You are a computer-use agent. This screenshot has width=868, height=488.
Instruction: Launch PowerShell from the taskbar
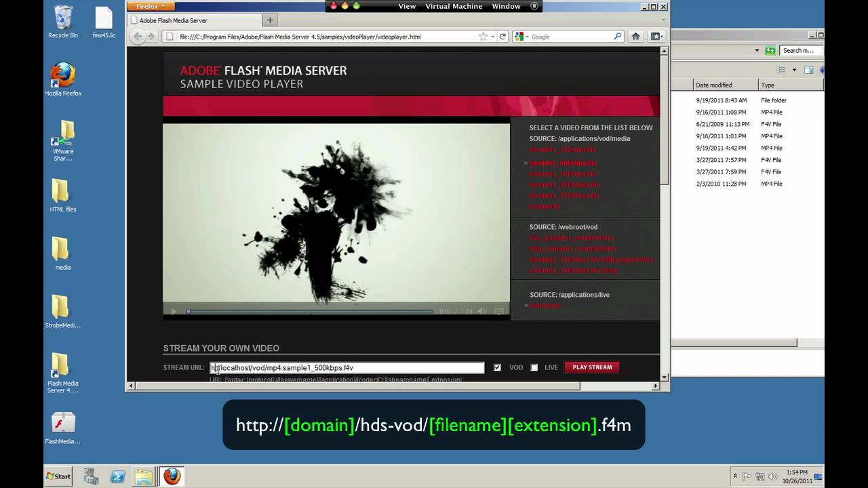point(117,476)
